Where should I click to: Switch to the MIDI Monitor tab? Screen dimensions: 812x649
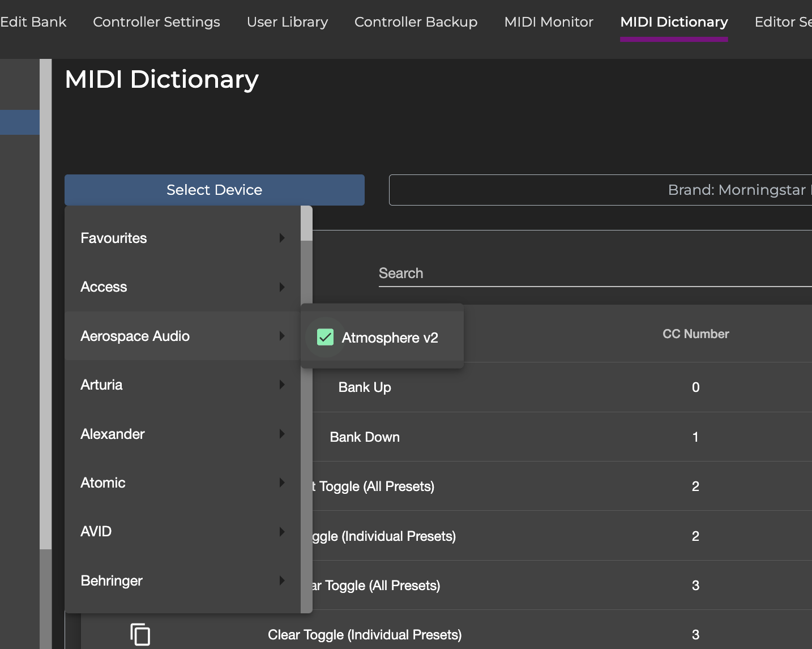[x=548, y=22]
